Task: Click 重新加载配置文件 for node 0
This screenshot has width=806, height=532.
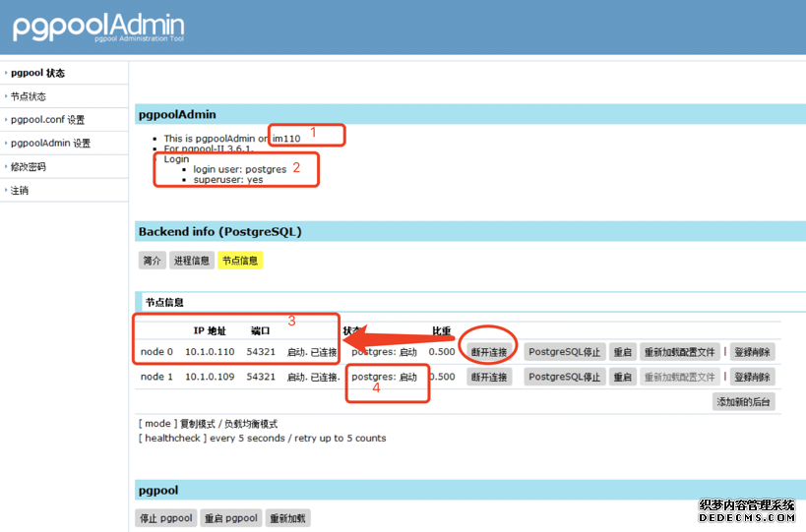Action: click(x=679, y=351)
